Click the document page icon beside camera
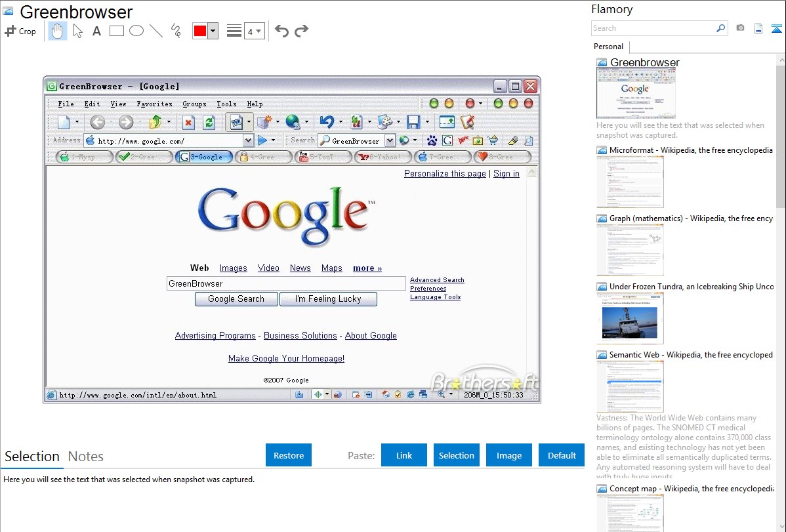This screenshot has width=786, height=532. (x=758, y=28)
